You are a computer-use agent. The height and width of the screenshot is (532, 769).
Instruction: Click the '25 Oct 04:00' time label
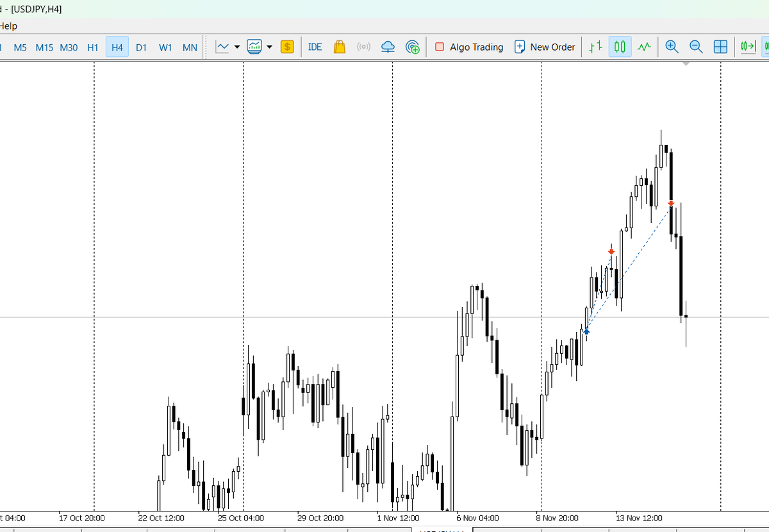pyautogui.click(x=240, y=518)
